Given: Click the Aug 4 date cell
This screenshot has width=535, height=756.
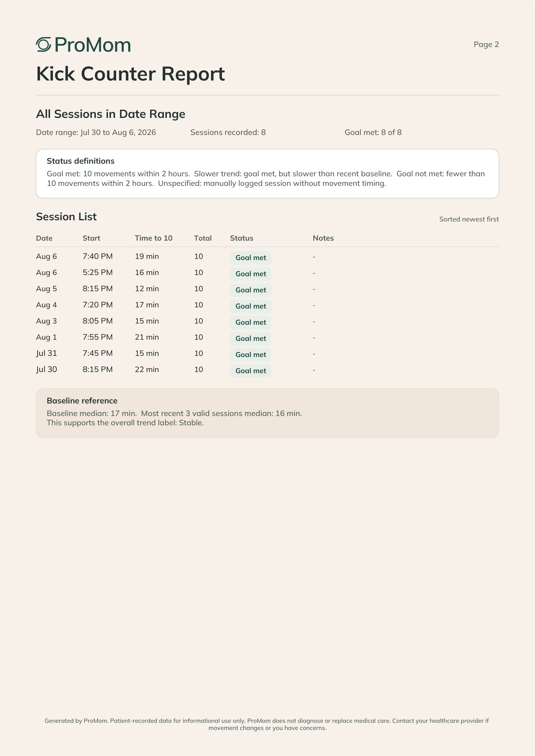Looking at the screenshot, I should [x=46, y=305].
